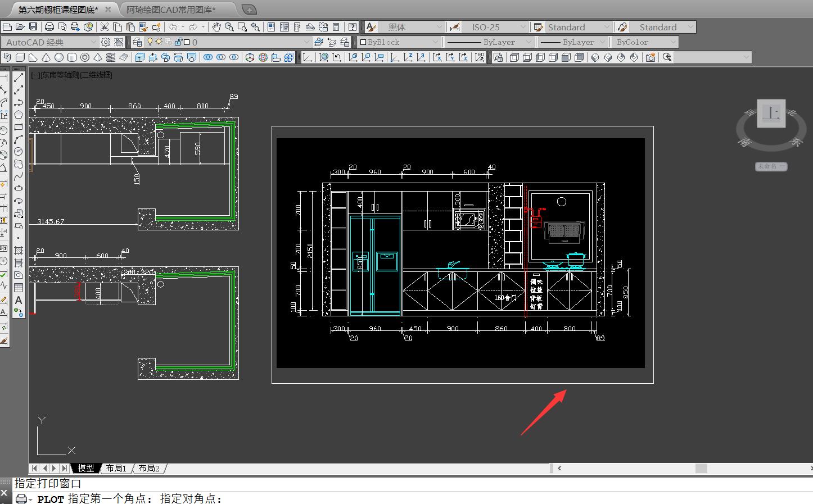Viewport: 813px width, 504px height.
Task: Switch to the 布局1 layout tab
Action: pos(116,468)
